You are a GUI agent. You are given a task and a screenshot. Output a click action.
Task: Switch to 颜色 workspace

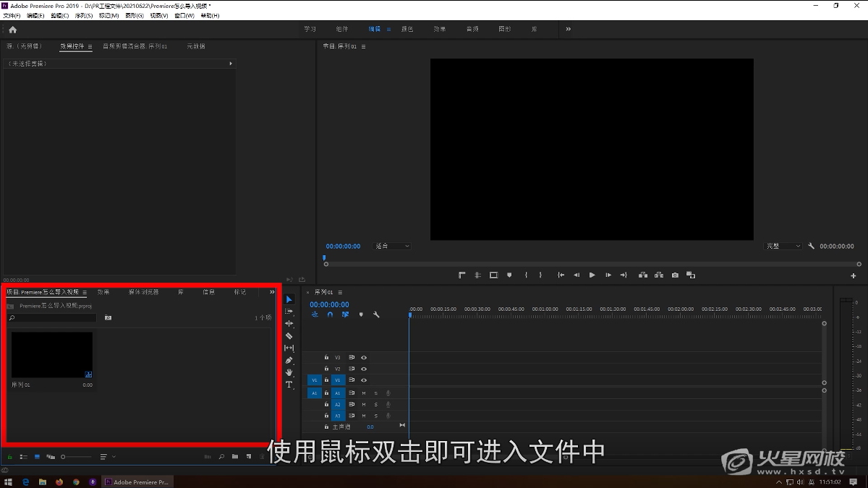(x=407, y=29)
